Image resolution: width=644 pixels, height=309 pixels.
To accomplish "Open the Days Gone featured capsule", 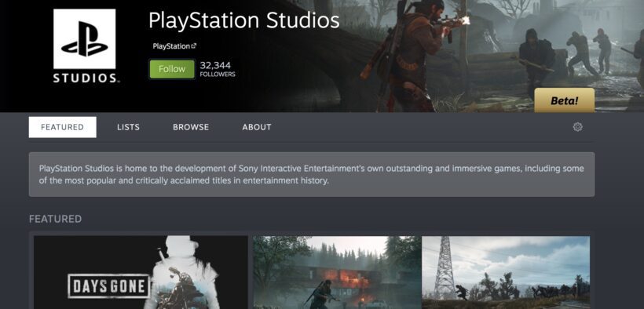I will pos(141,272).
